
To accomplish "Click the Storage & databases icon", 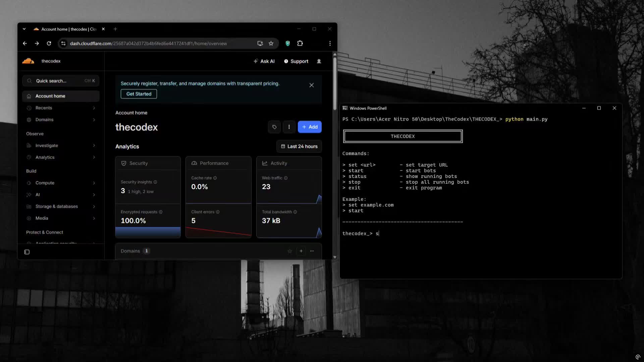I will coord(29,206).
